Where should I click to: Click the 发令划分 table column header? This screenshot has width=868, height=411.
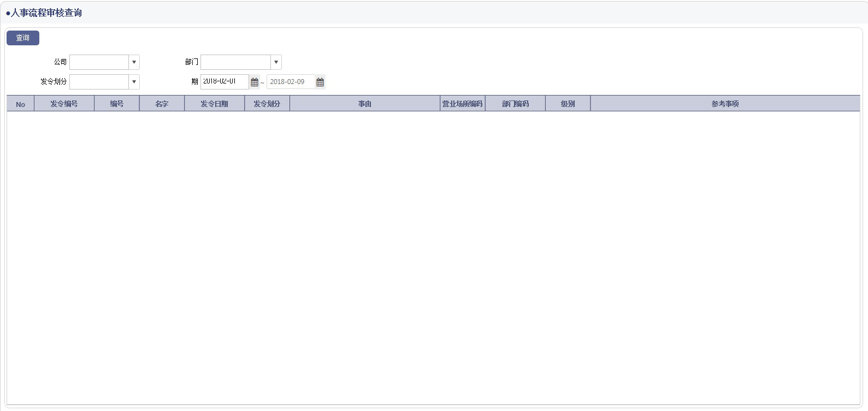tap(267, 104)
